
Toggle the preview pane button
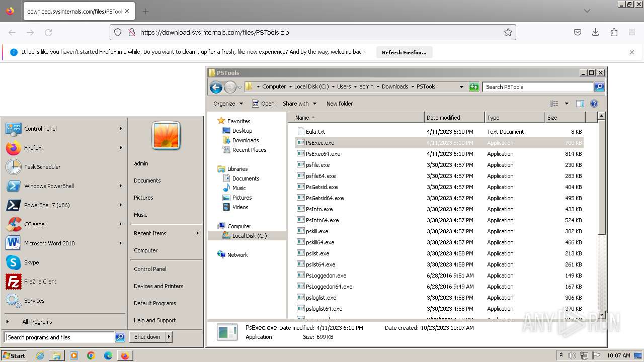(x=580, y=104)
